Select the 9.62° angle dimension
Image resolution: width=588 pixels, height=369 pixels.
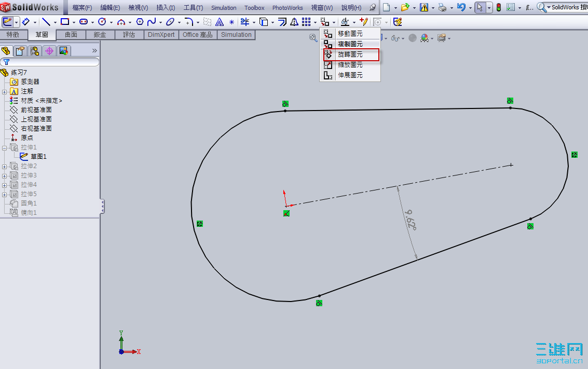click(411, 220)
